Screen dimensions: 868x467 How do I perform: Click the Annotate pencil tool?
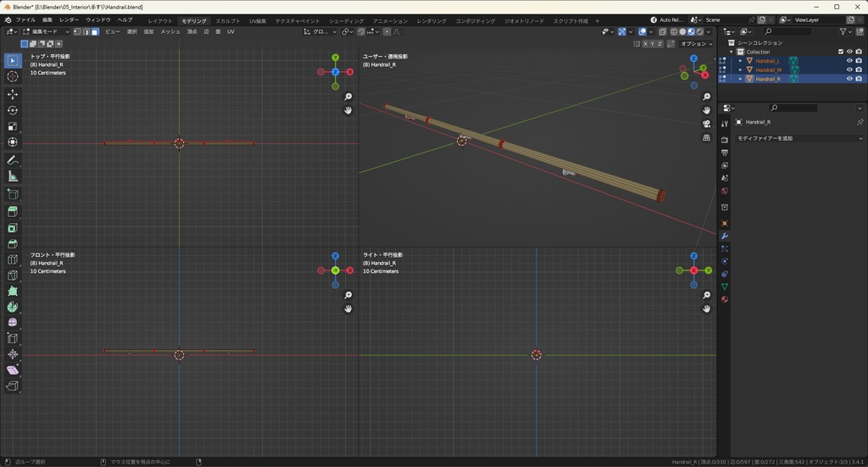tap(13, 160)
